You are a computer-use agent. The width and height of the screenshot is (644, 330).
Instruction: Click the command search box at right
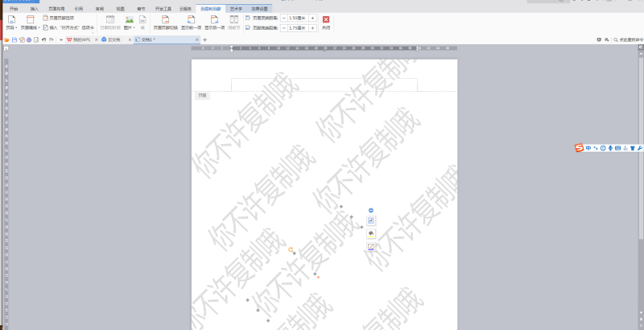point(628,39)
